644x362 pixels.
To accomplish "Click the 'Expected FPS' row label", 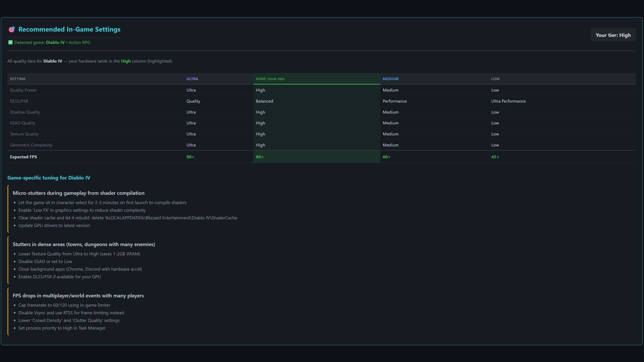I will (23, 157).
